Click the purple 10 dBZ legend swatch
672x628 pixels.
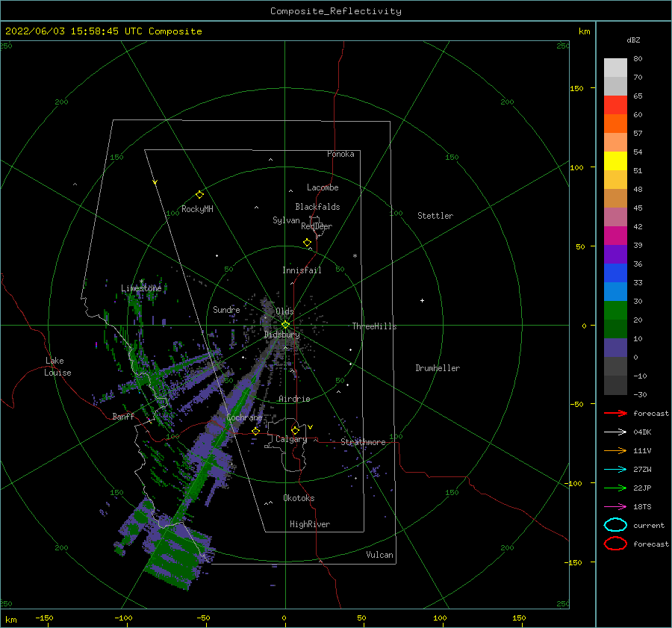[615, 347]
